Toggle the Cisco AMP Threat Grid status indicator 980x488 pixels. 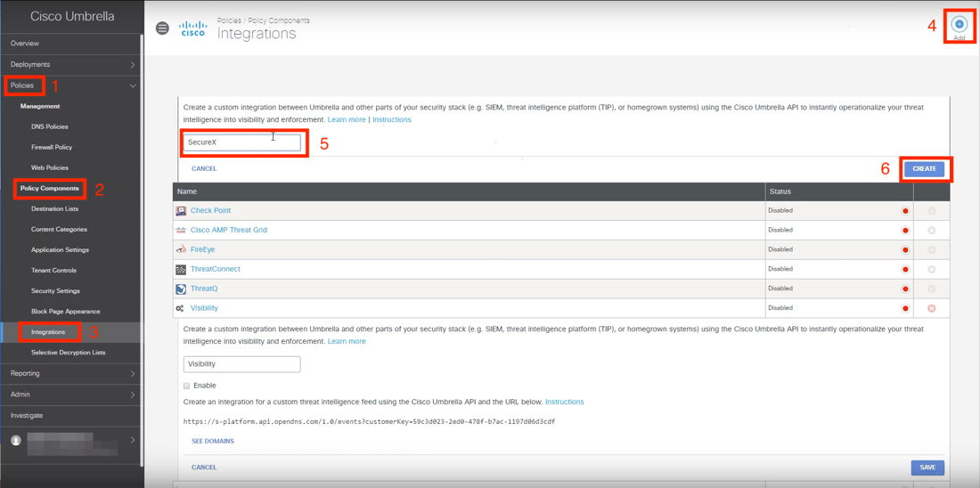coord(904,231)
